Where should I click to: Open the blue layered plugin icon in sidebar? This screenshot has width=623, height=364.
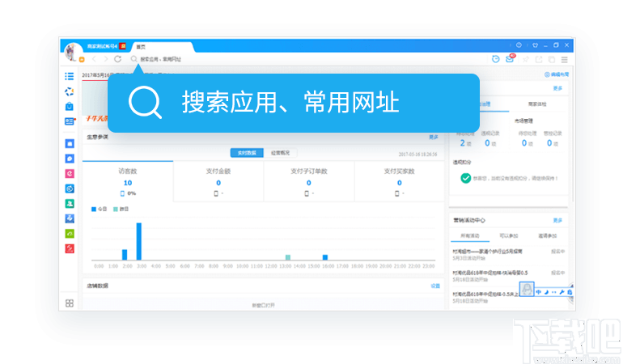click(x=70, y=218)
